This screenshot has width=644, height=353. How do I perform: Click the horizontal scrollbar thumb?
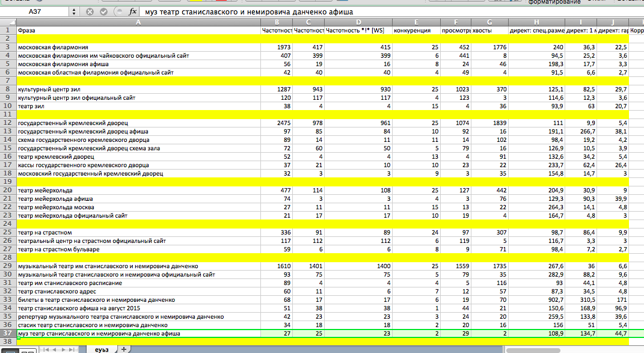click(x=533, y=350)
